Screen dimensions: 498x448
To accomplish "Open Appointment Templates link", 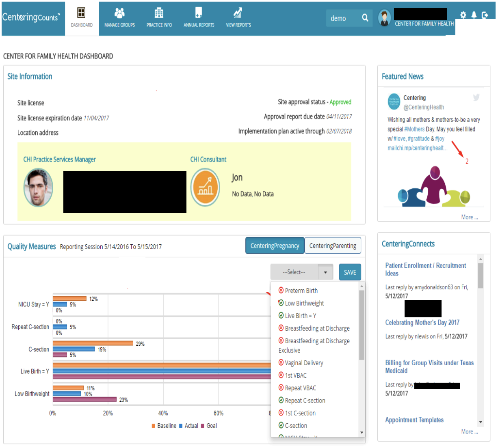I will pos(414,420).
